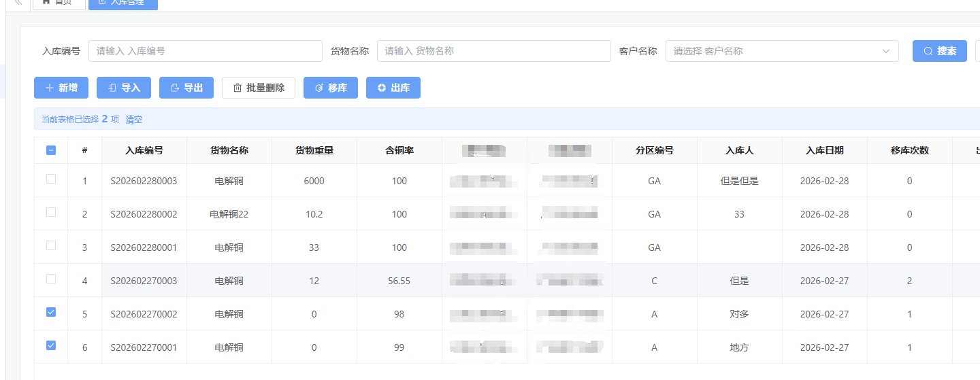Open the 客户名称 customer dropdown
The height and width of the screenshot is (380, 980).
click(781, 51)
